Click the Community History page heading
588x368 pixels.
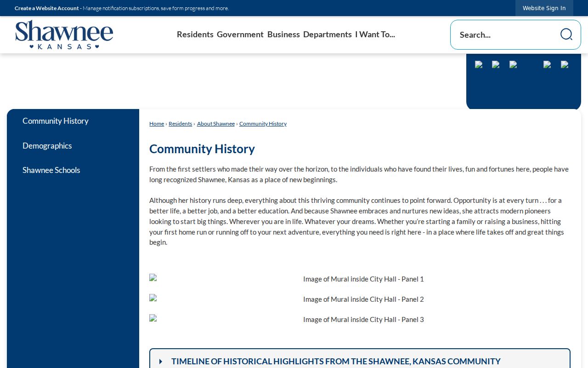(x=202, y=149)
